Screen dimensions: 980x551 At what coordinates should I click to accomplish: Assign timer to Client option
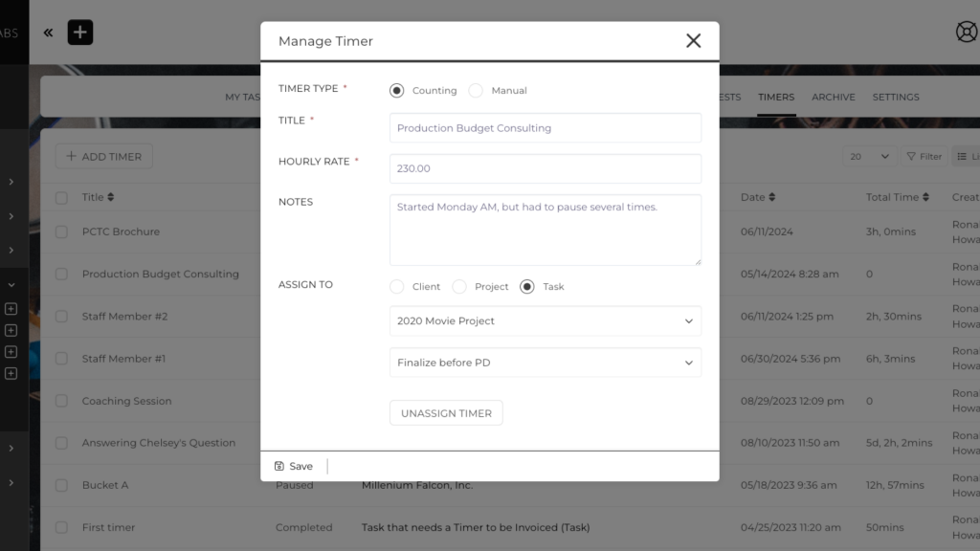(x=397, y=287)
